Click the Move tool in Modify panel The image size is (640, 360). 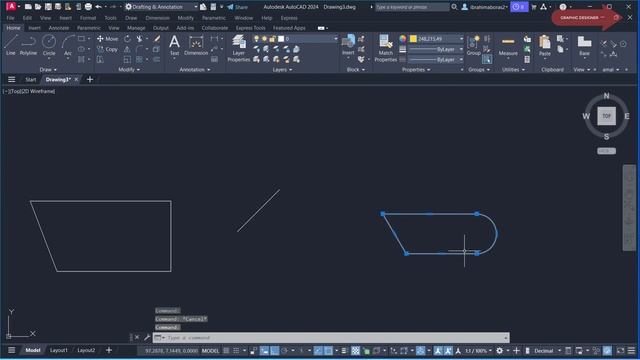108,39
